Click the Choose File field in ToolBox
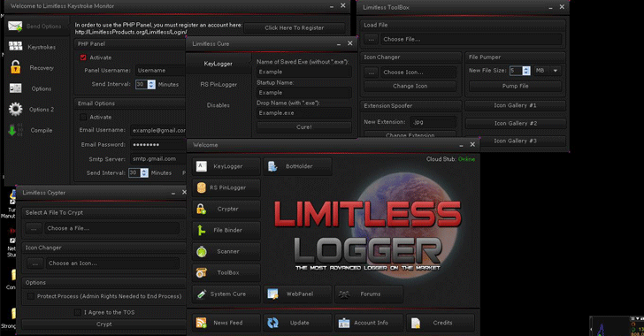 471,40
